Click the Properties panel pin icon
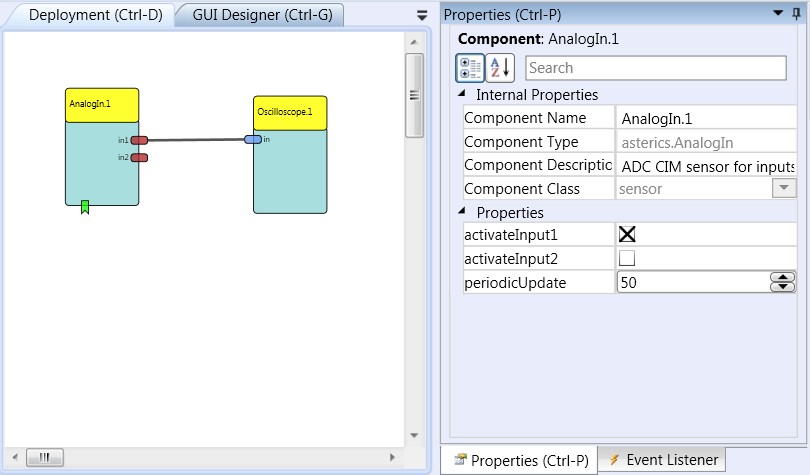Screen dimensions: 810x475 click(x=797, y=14)
